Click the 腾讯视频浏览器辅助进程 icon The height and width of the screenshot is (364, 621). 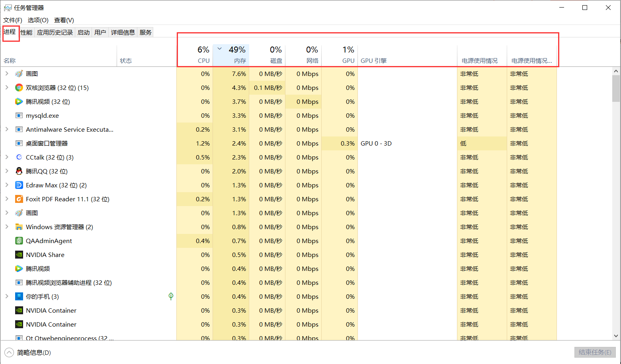[19, 282]
